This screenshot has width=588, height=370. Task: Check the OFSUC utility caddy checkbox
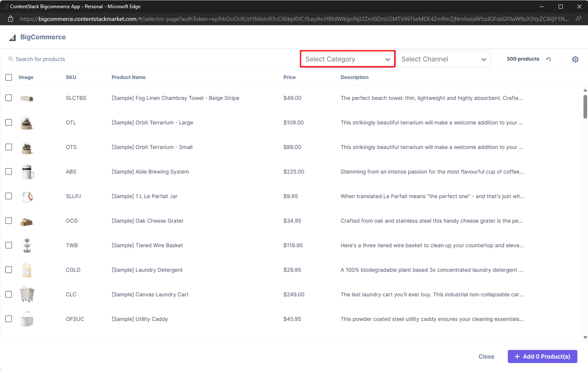[9, 319]
